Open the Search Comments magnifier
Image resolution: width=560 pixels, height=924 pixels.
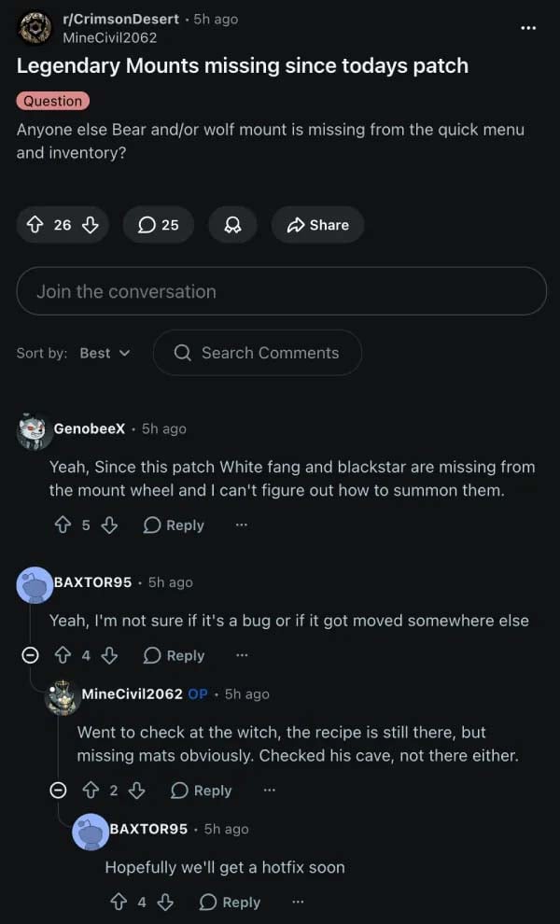point(183,353)
